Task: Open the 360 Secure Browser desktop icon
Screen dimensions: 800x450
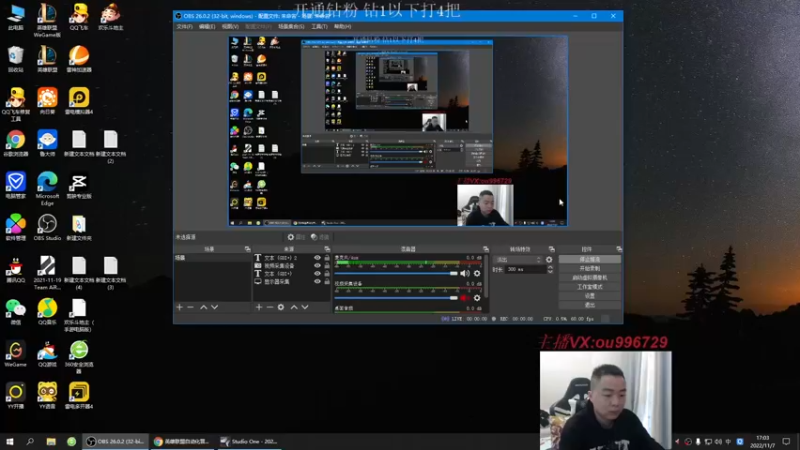Action: click(79, 357)
